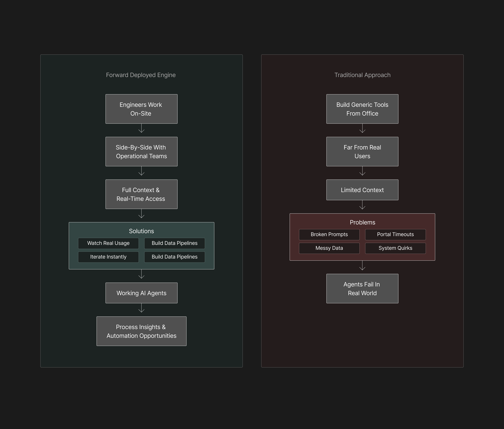
Task: Select the Watch Real Usage chip
Action: click(x=108, y=243)
